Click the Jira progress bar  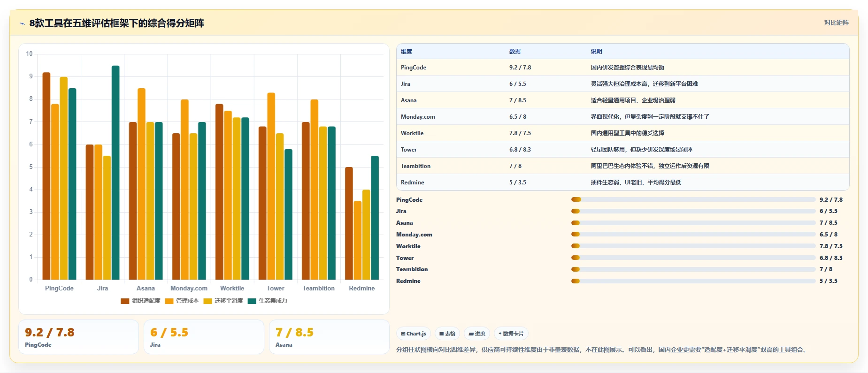click(x=693, y=211)
